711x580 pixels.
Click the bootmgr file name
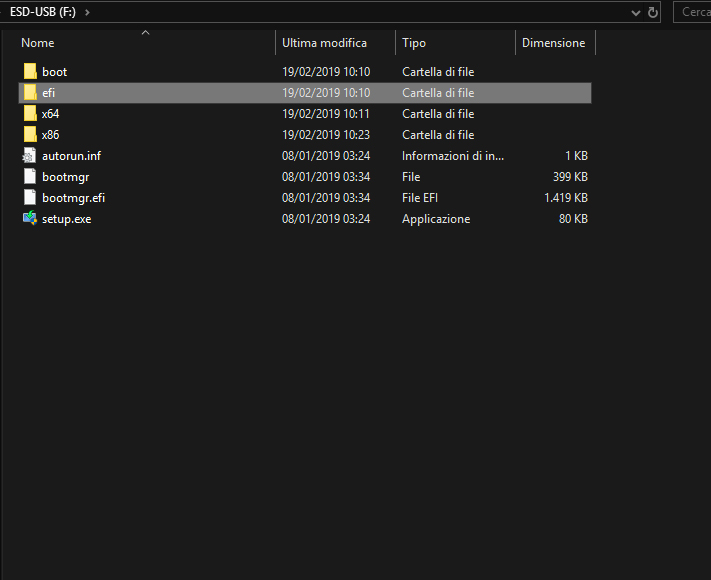coord(66,177)
